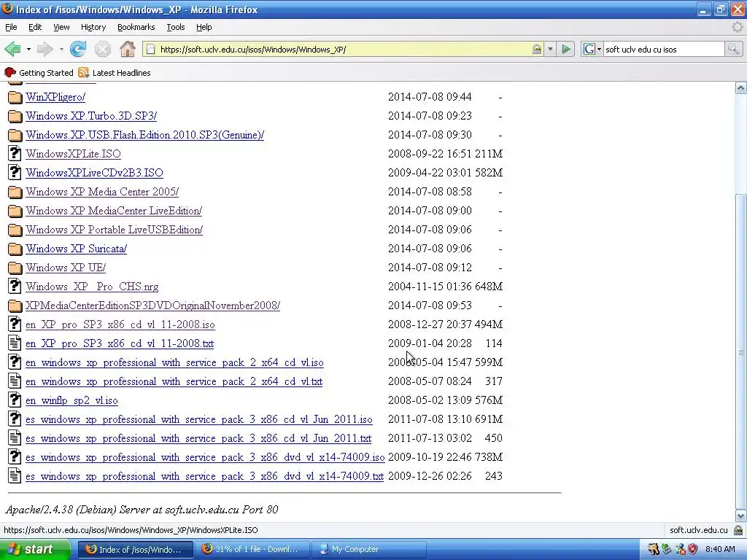Click the Start button
747x560 pixels.
pyautogui.click(x=35, y=550)
